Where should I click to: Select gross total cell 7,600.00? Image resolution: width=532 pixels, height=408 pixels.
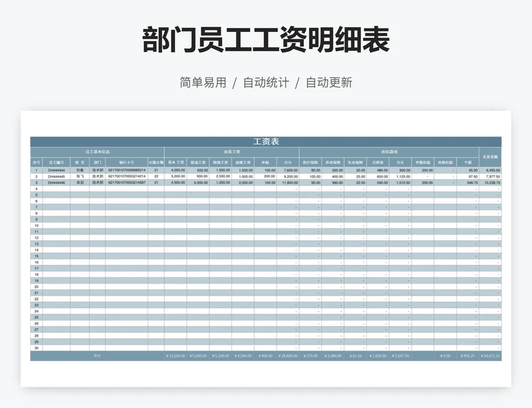point(288,170)
